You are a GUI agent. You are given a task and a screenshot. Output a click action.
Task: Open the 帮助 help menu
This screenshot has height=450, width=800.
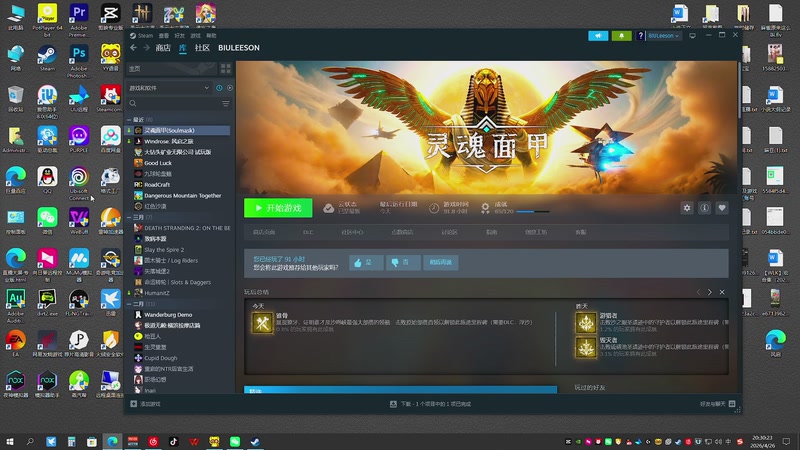211,36
